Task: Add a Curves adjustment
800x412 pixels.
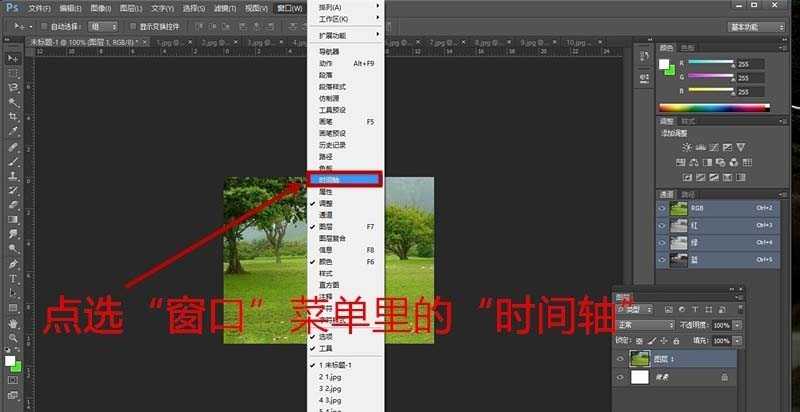Action: click(714, 147)
